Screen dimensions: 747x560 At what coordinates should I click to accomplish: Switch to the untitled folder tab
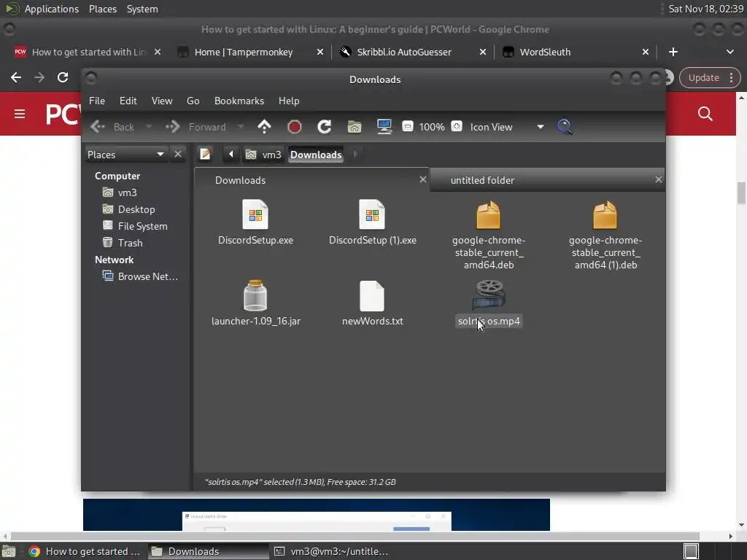pyautogui.click(x=483, y=181)
